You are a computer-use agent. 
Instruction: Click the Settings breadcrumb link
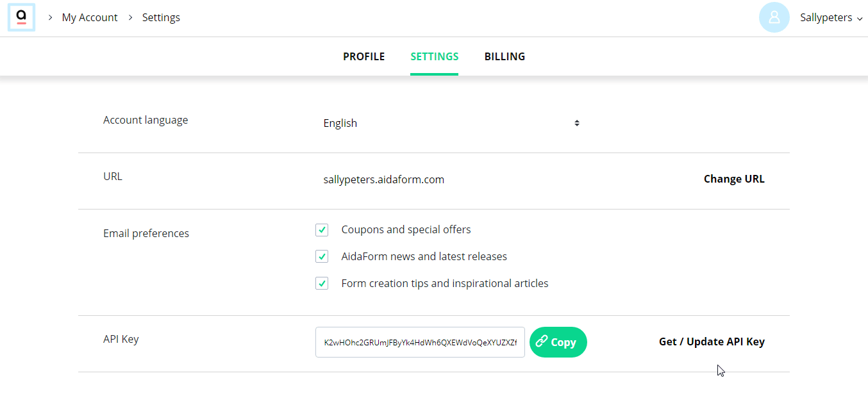pos(161,17)
